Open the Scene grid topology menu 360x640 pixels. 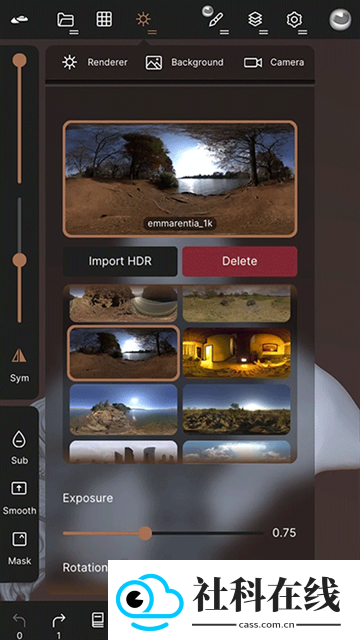coord(104,19)
